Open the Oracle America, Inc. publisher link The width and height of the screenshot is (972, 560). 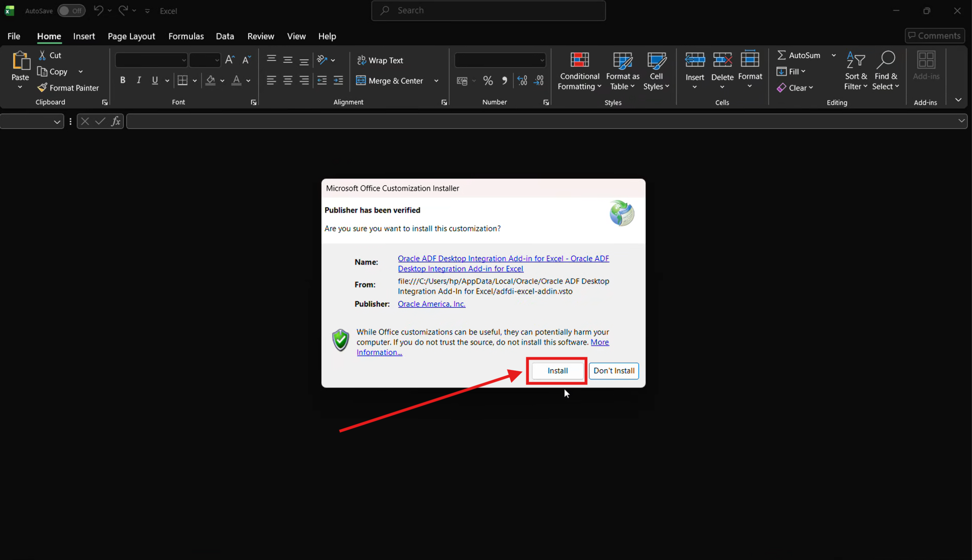pyautogui.click(x=431, y=304)
